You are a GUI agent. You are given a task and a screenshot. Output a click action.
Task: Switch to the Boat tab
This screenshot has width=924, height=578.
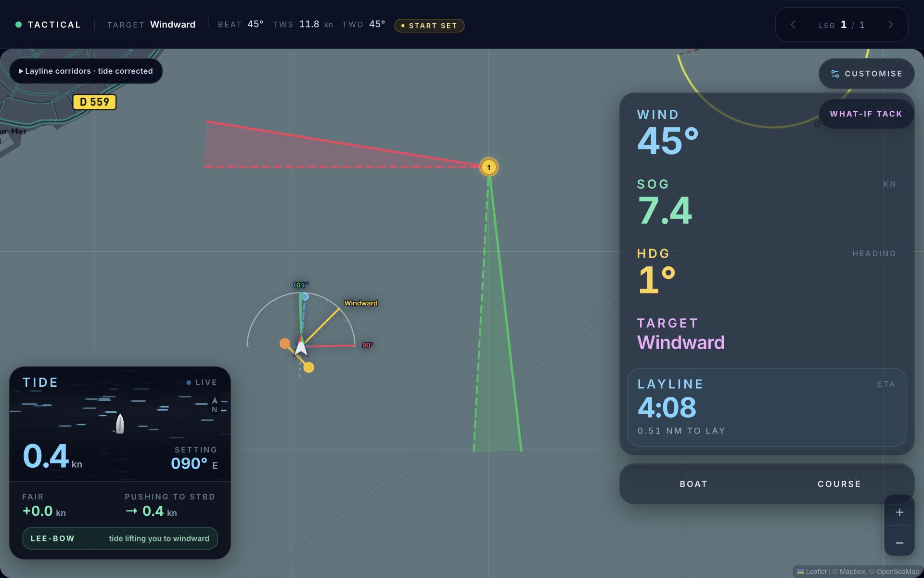tap(693, 484)
